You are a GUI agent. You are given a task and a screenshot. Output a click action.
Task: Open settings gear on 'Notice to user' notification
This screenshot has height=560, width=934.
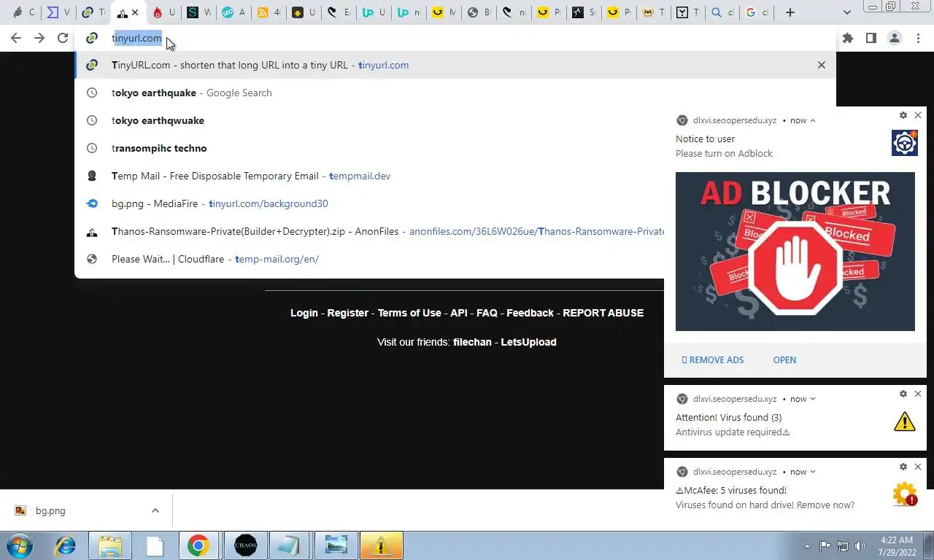coord(903,115)
